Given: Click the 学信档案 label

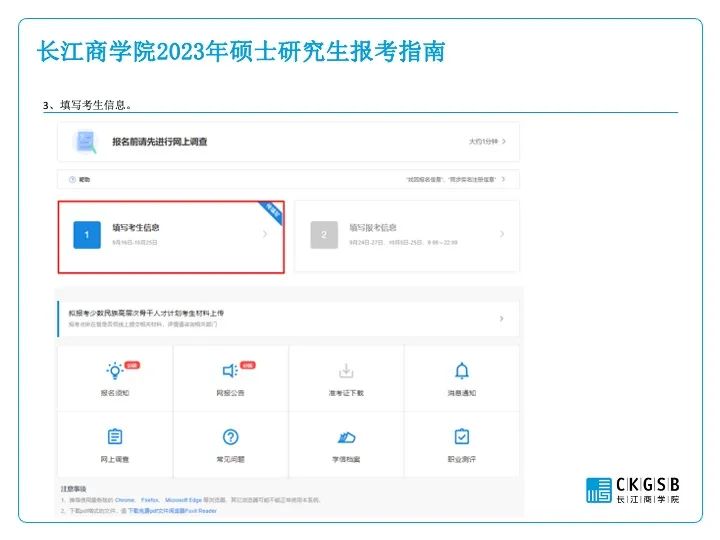Looking at the screenshot, I should tap(346, 459).
